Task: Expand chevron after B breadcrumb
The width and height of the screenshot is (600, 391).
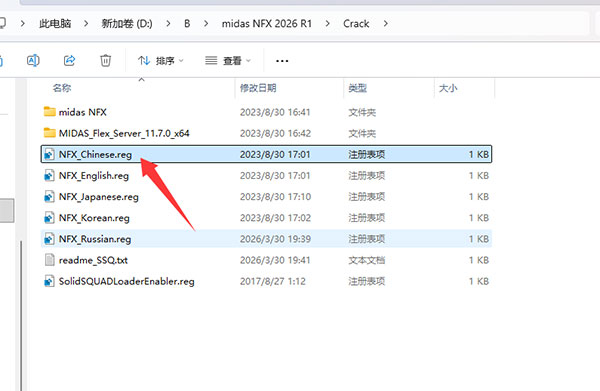Action: click(x=206, y=24)
